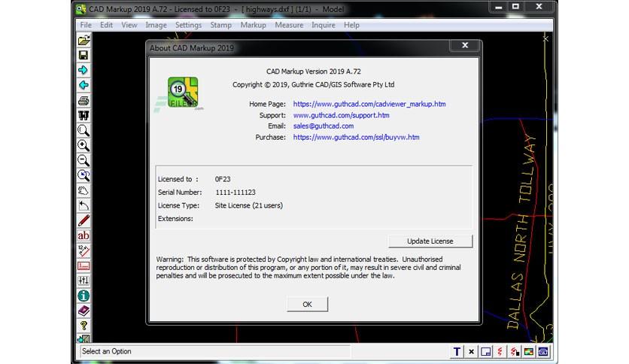Image resolution: width=629 pixels, height=364 pixels.
Task: Click the red stamp box icon
Action: tap(84, 265)
